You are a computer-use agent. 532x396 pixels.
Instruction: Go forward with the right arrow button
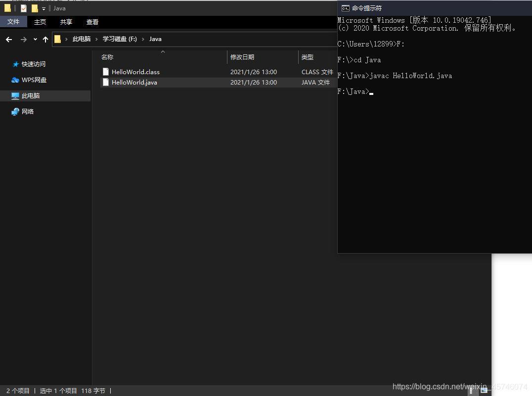(23, 40)
